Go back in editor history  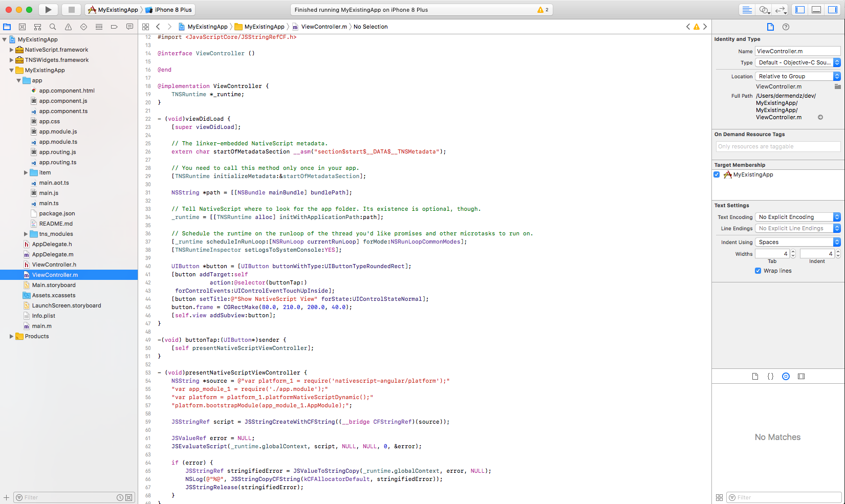point(158,27)
